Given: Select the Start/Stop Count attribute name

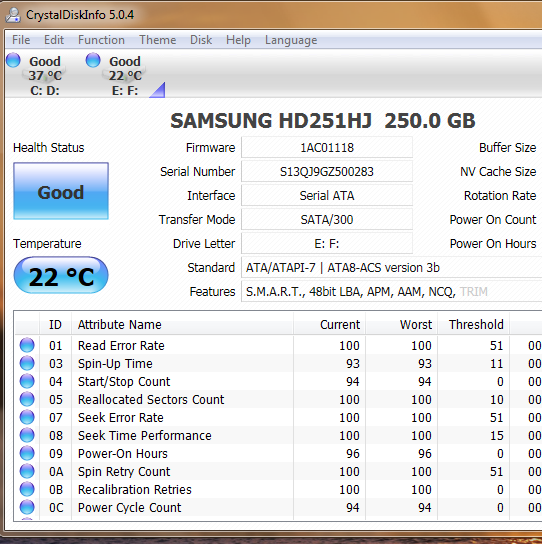Looking at the screenshot, I should pos(124,382).
